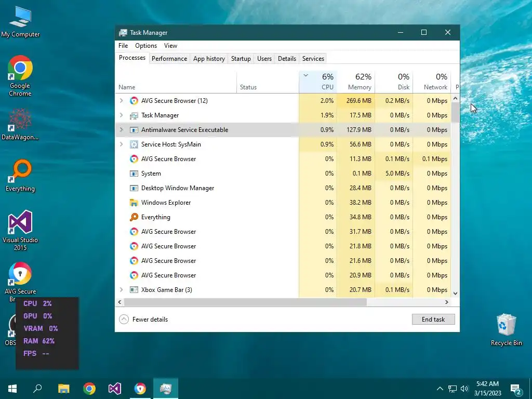Click Task Manager taskbar button
This screenshot has height=399, width=532.
(x=166, y=389)
